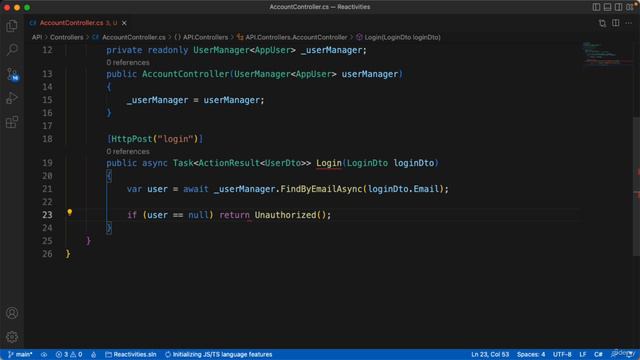The height and width of the screenshot is (360, 640).
Task: Click the AccountController.cs breadcrumb segment
Action: 129,37
